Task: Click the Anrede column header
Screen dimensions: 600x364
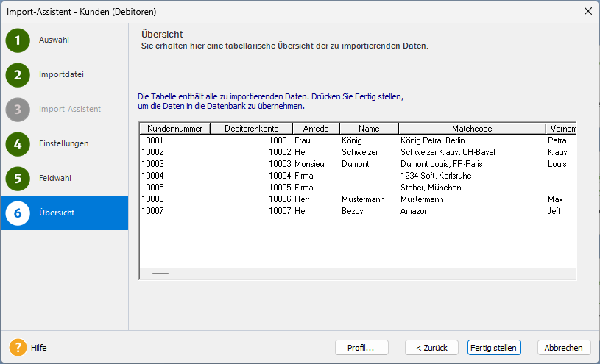Action: 316,129
